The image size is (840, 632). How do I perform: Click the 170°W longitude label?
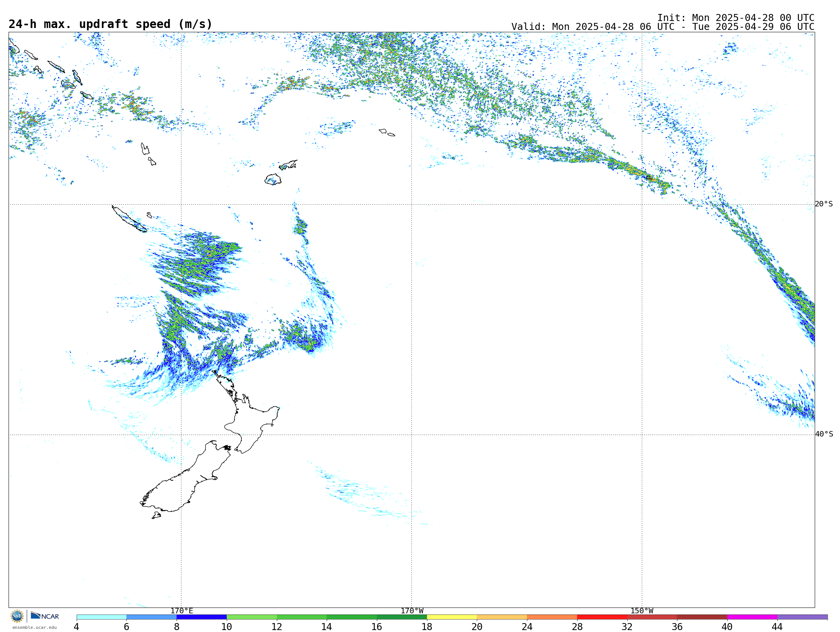tap(412, 611)
